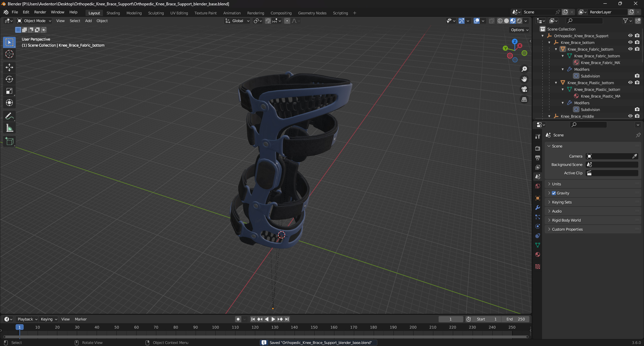
Task: Open the World properties tab
Action: tap(538, 186)
